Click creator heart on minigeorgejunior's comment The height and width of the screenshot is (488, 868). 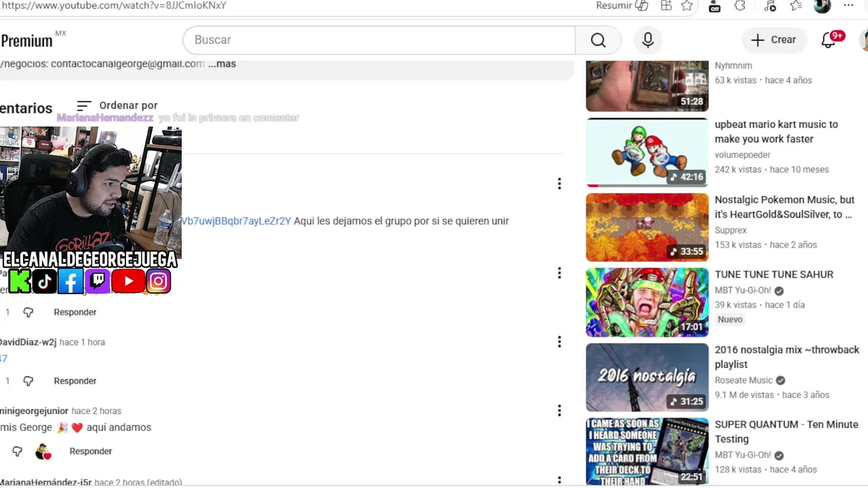pos(43,451)
